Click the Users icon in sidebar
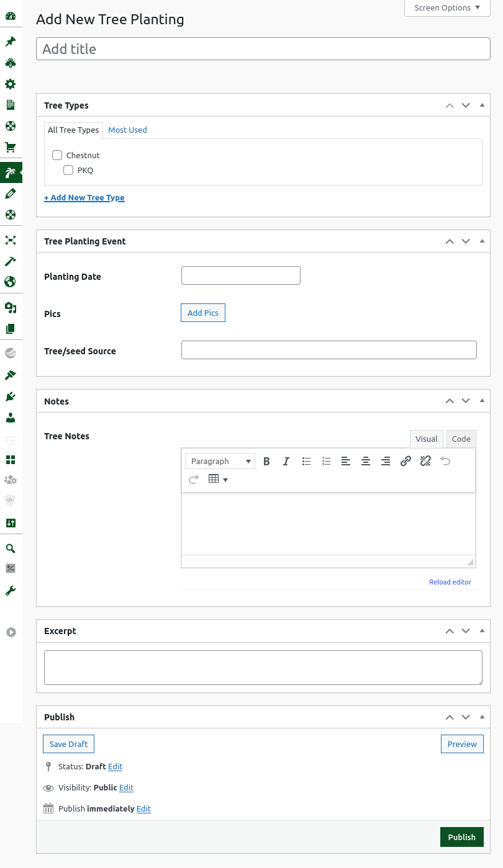Screen dimensions: 503x868 coord(11,418)
